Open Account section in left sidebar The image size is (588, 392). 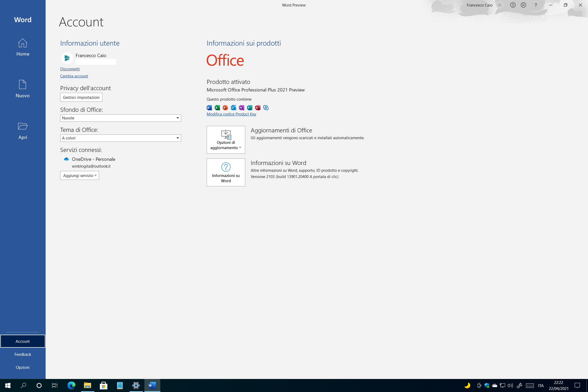[23, 341]
